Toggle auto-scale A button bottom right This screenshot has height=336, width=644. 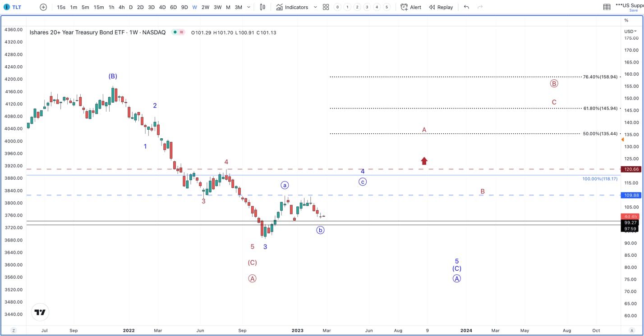point(632,331)
